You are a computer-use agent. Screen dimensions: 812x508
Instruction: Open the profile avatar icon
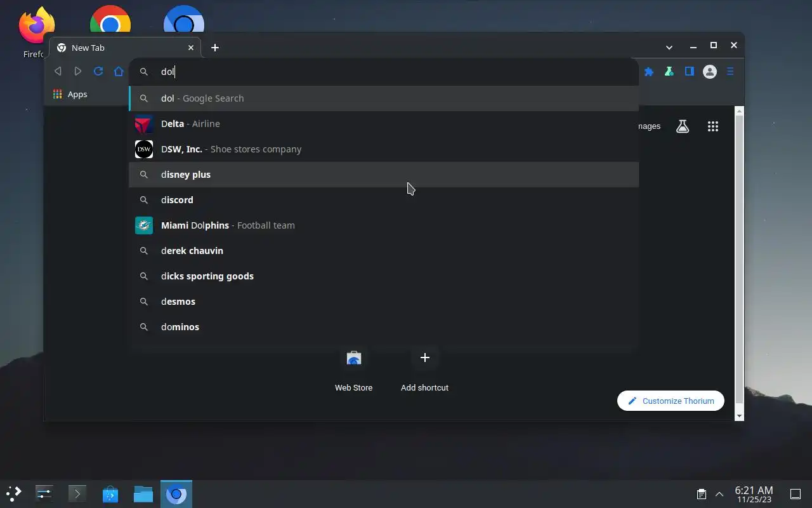coord(710,72)
